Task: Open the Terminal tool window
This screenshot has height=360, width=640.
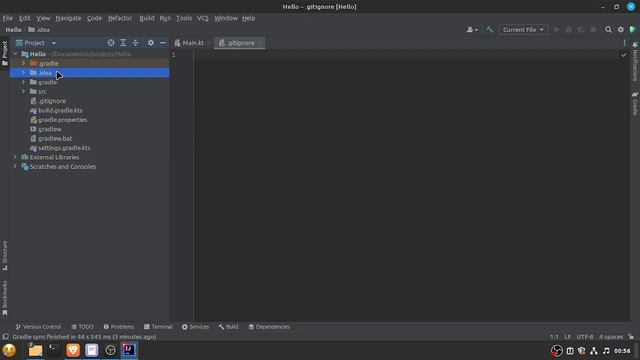Action: click(x=158, y=327)
